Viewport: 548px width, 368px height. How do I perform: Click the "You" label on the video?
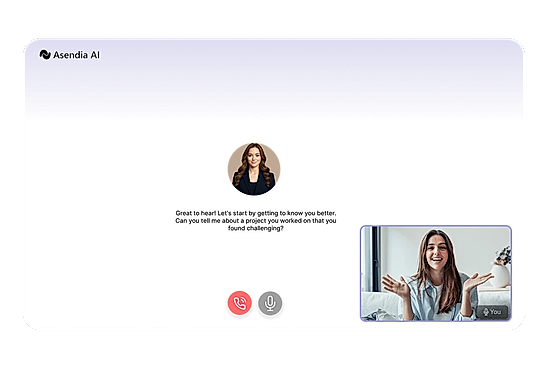click(x=496, y=312)
